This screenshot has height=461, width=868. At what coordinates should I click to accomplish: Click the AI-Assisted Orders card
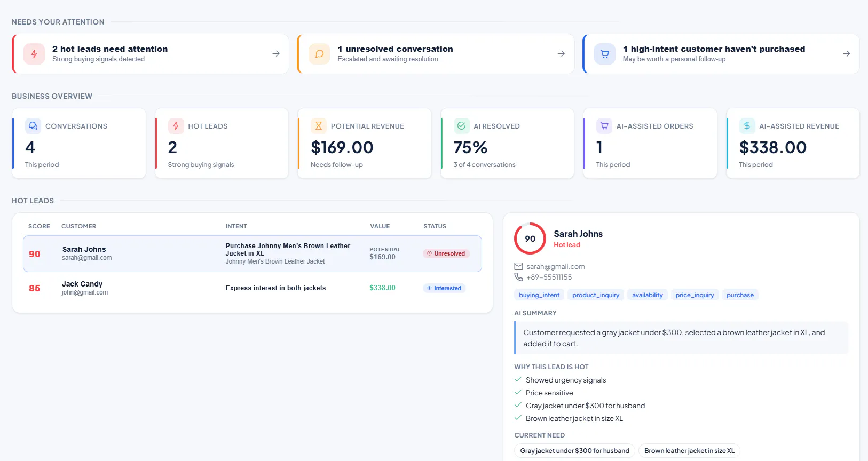(x=650, y=144)
